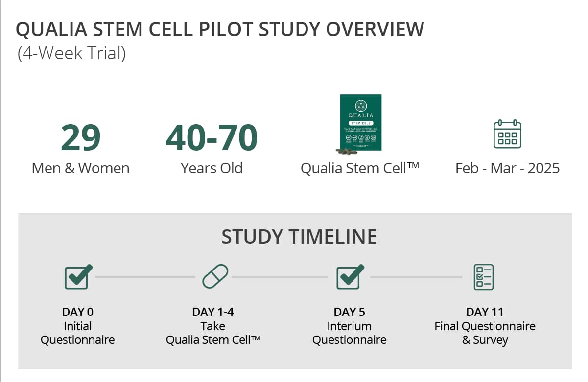Click the Feb - Mar - 2025 date text
The width and height of the screenshot is (588, 382).
click(x=507, y=168)
